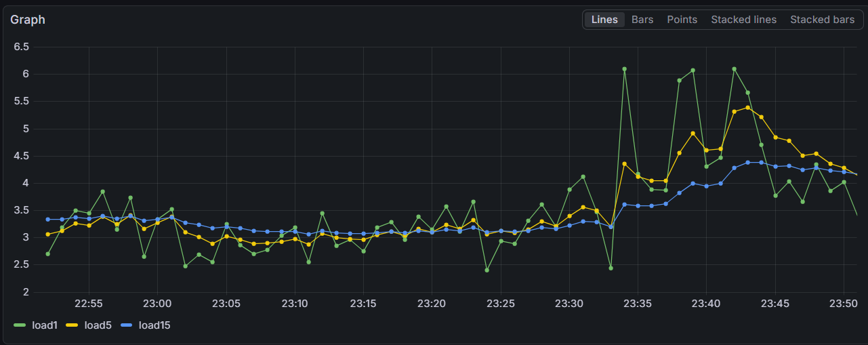Click load1 lowest dip point near 23:24
868x345 pixels.
point(487,270)
